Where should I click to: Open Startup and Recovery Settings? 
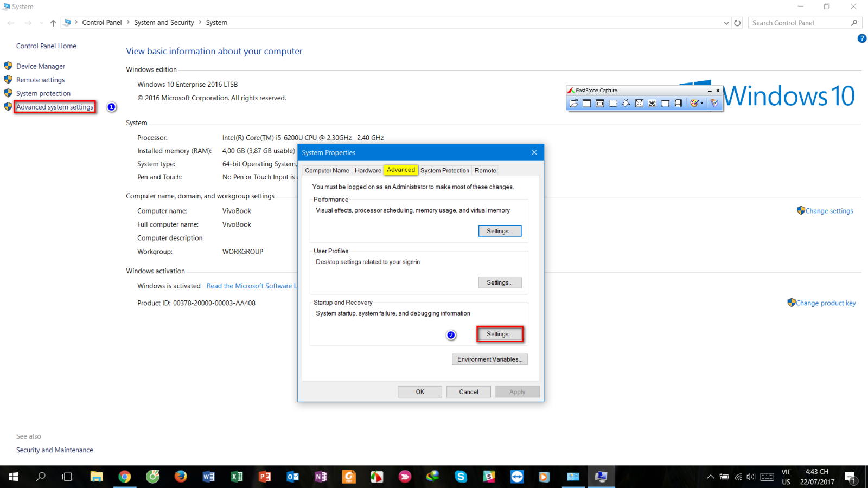pyautogui.click(x=500, y=334)
